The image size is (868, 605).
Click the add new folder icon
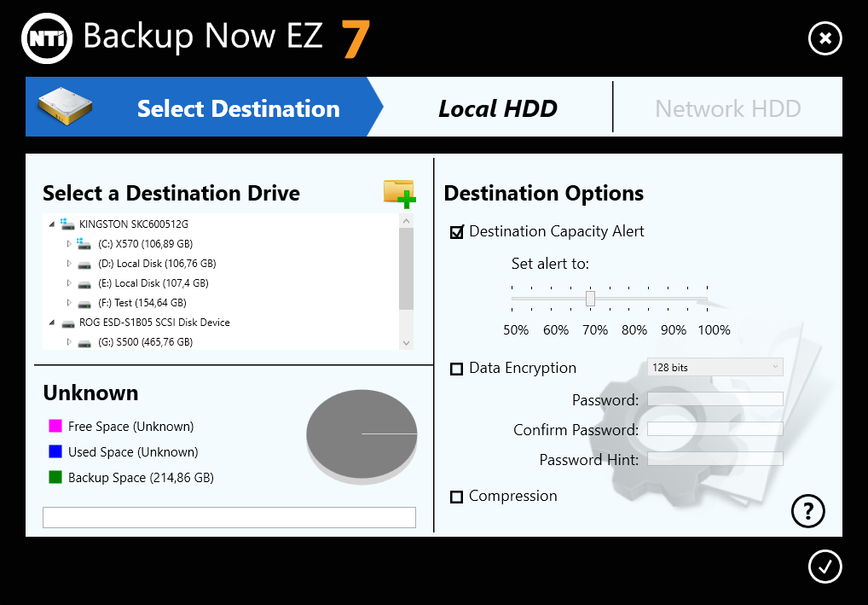(x=399, y=194)
